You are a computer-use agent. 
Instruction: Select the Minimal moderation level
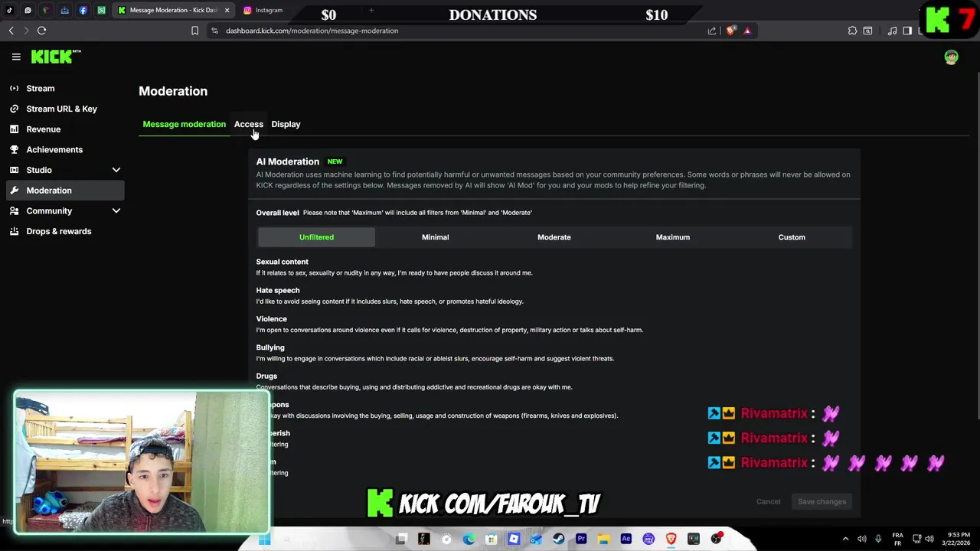click(435, 237)
